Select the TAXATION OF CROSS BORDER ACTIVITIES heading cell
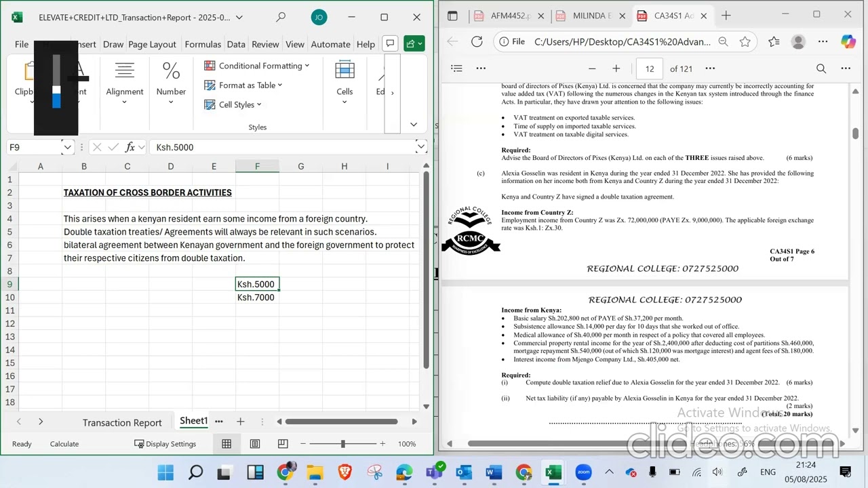868x488 pixels. [147, 192]
